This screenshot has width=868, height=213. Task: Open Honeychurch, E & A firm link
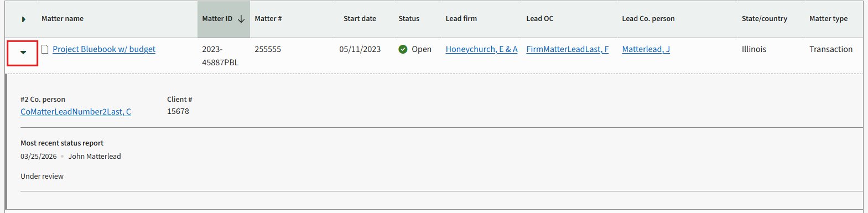(x=481, y=49)
